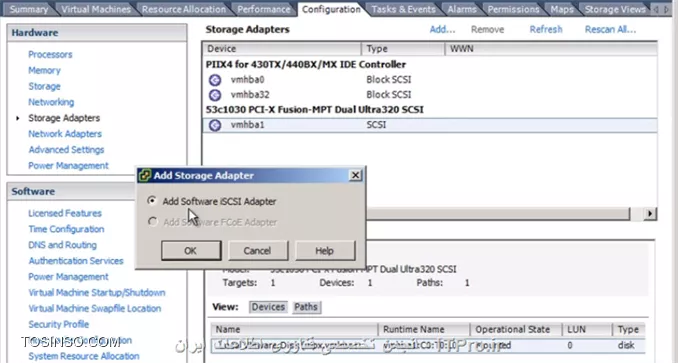Sort devices by LUN column
Viewport: 678px width, 363px height.
point(587,330)
